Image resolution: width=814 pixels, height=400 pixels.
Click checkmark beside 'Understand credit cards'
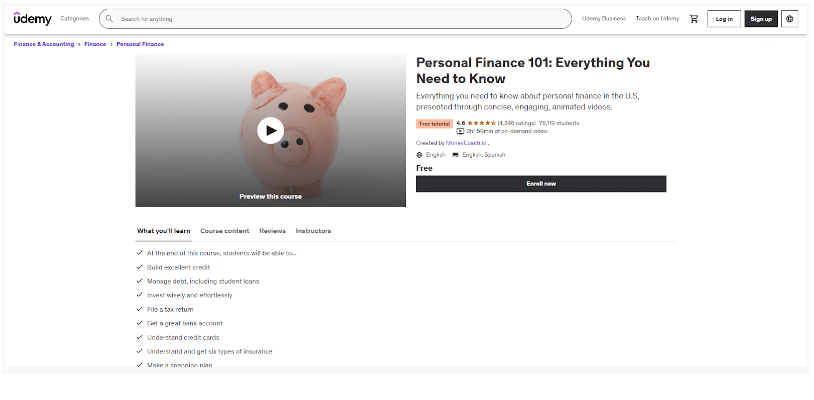click(140, 337)
